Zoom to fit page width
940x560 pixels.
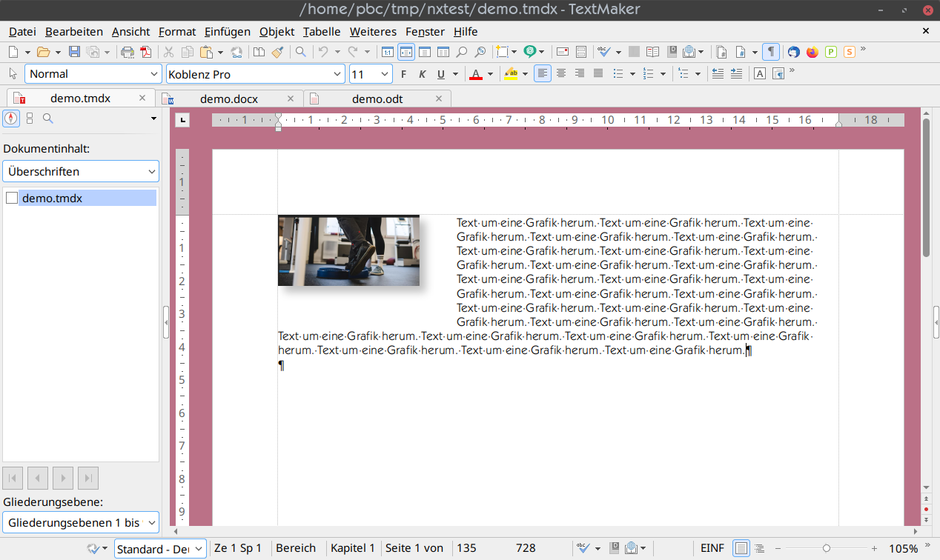pos(406,52)
